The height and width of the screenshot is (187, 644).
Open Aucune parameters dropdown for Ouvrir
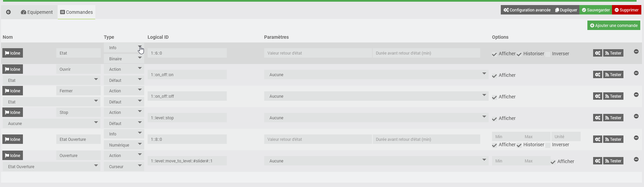pyautogui.click(x=376, y=74)
